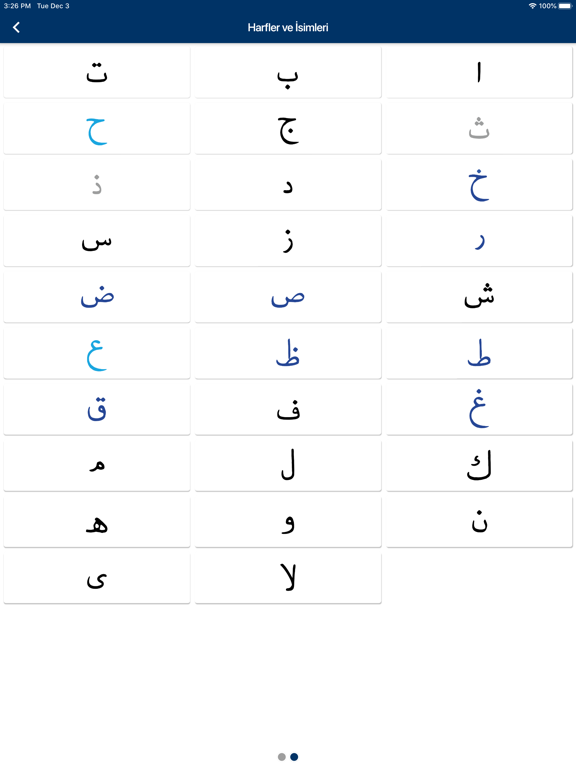The height and width of the screenshot is (768, 576).
Task: Go back using the left chevron
Action: [16, 27]
